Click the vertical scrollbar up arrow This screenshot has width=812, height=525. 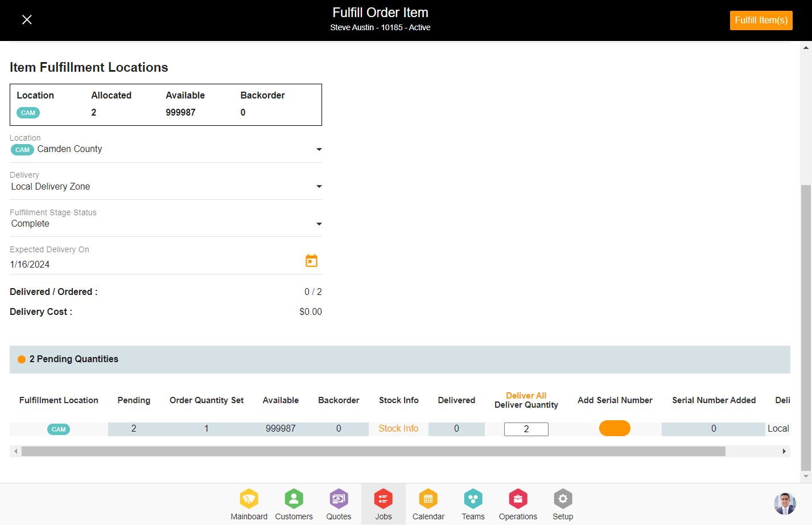806,48
